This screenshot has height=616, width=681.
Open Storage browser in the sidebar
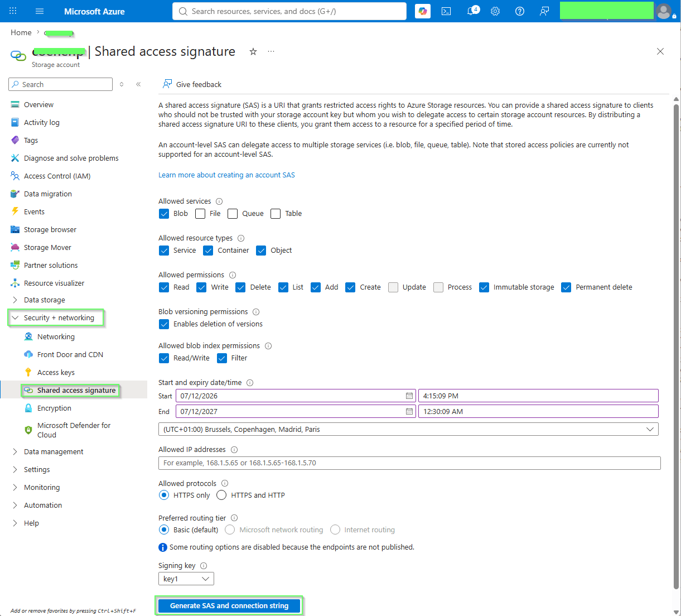point(50,229)
